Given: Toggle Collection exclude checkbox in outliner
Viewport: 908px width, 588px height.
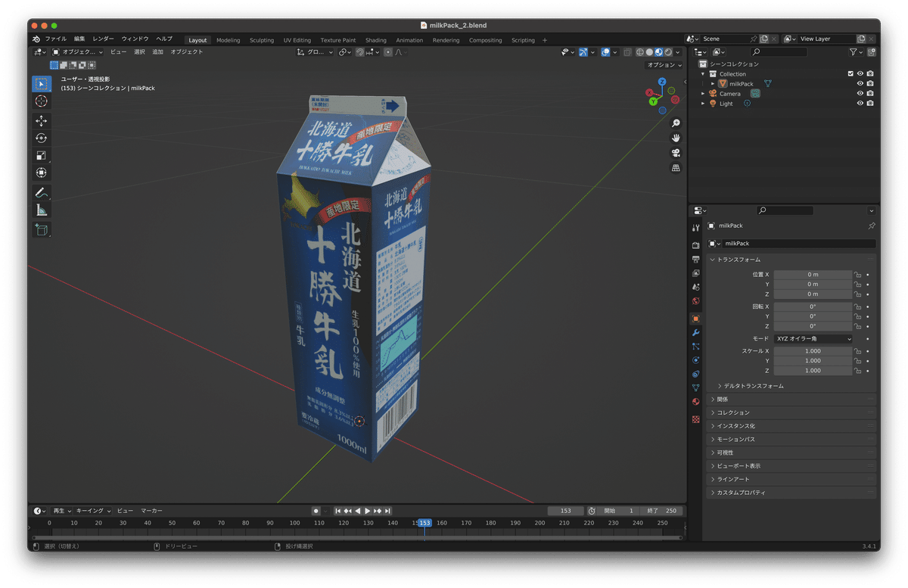Looking at the screenshot, I should 850,74.
